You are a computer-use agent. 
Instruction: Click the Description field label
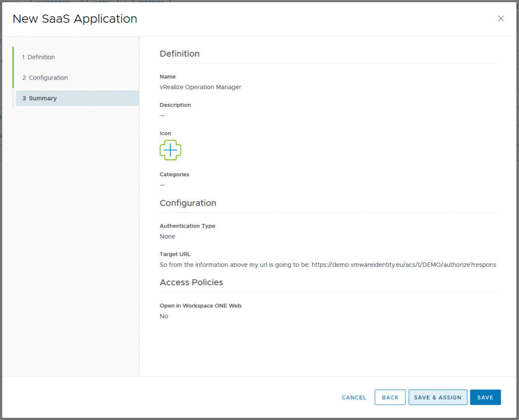click(x=175, y=105)
